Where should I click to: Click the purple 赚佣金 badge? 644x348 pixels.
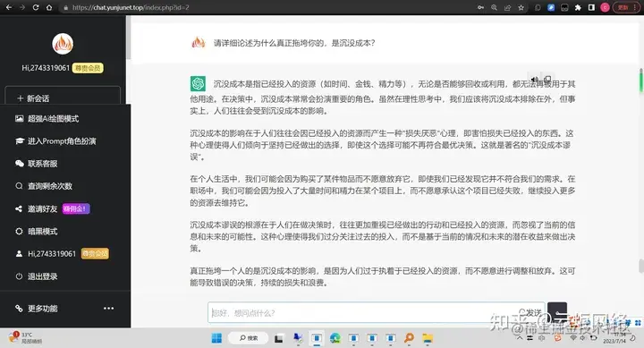point(76,208)
